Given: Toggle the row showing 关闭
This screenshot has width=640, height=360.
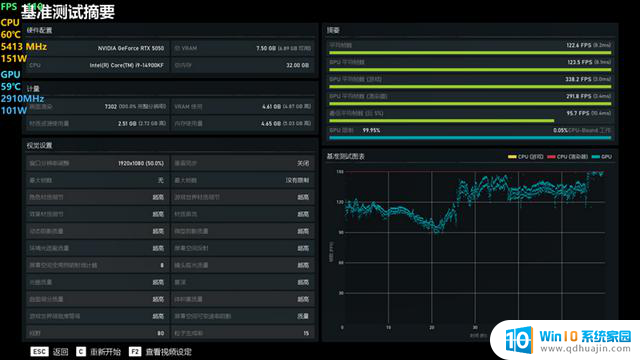Looking at the screenshot, I should pyautogui.click(x=242, y=163).
